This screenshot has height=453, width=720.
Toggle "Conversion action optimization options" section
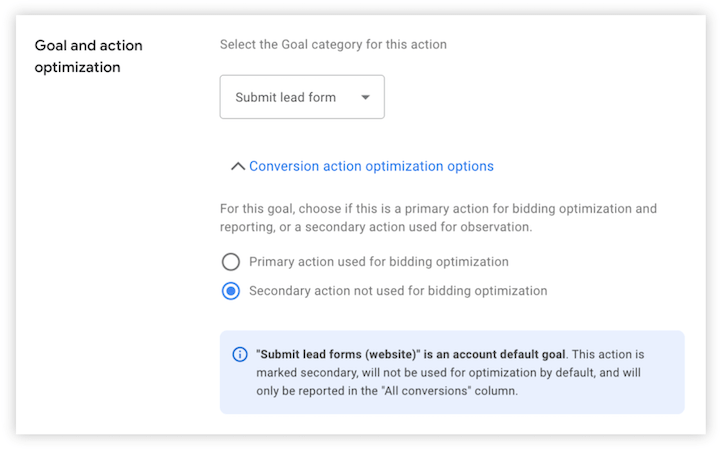coord(371,166)
